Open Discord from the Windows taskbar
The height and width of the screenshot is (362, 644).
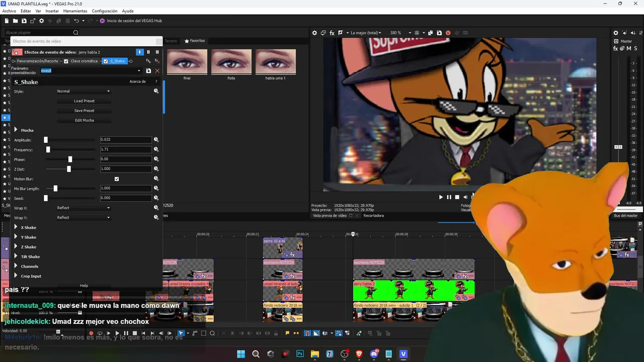[374, 354]
